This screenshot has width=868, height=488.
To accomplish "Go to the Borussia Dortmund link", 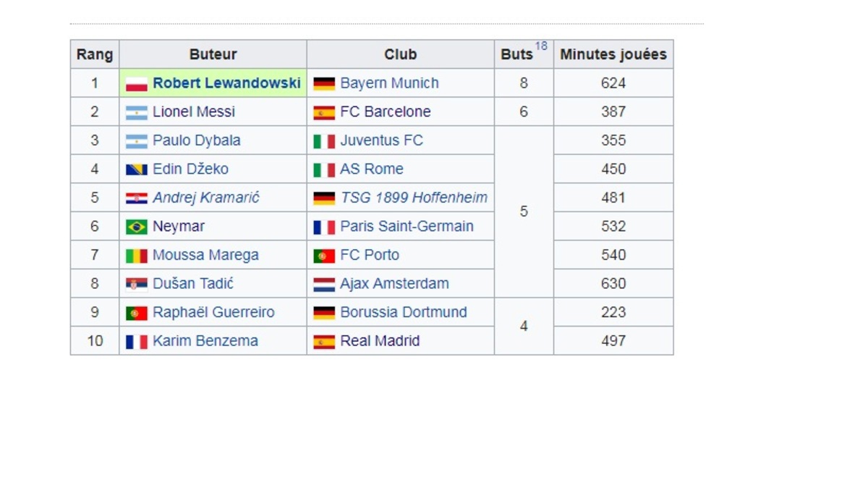I will pyautogui.click(x=404, y=313).
